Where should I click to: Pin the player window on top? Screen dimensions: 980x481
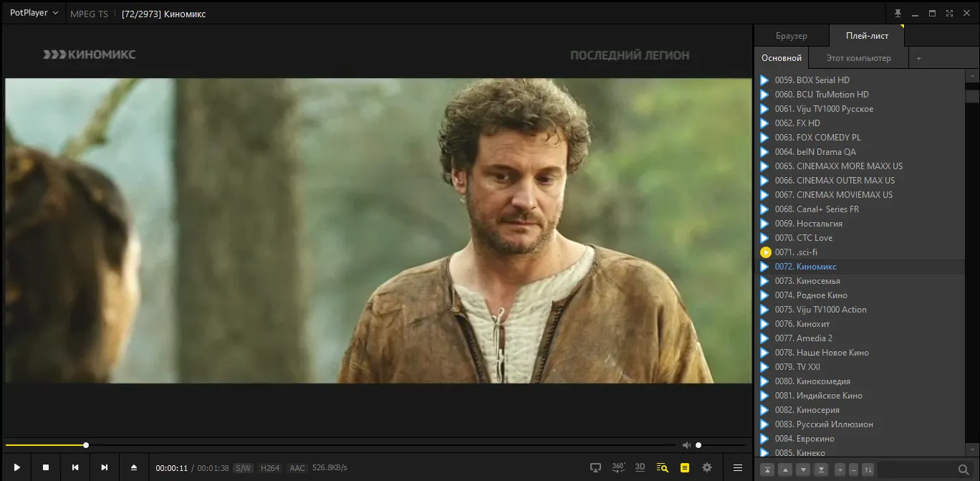tap(898, 13)
